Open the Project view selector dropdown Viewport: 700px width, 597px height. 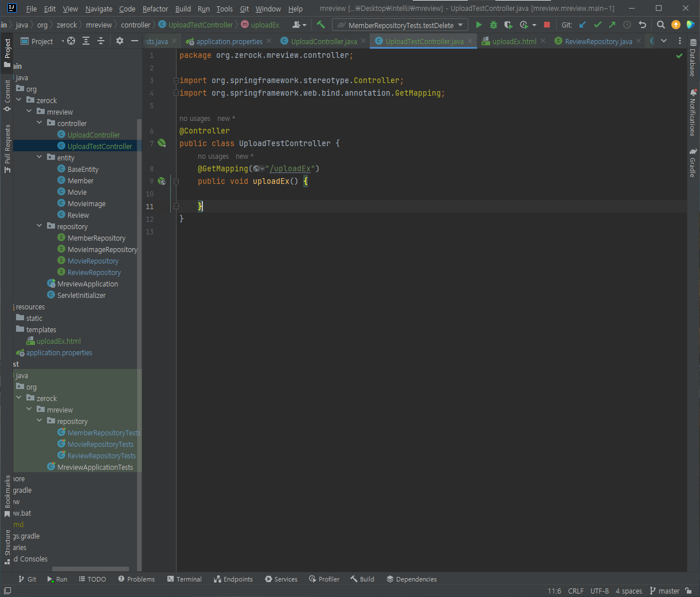pos(42,41)
